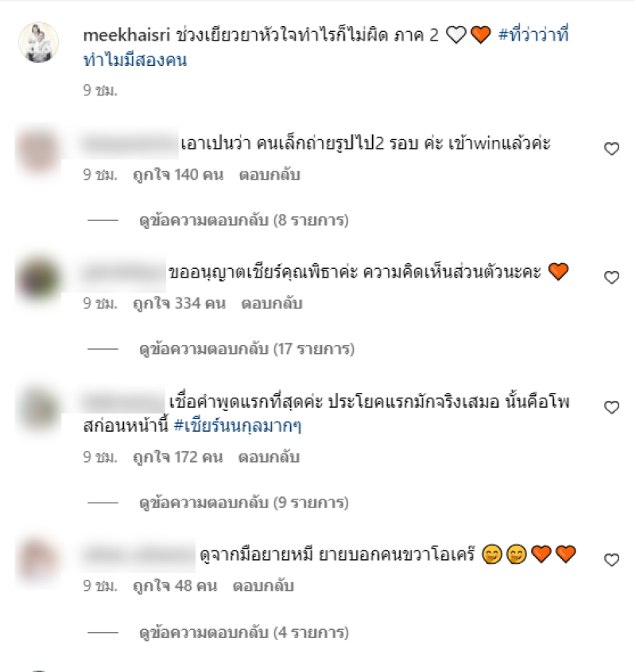This screenshot has height=672, width=636.
Task: Expand the 9 replies thread
Action: click(x=244, y=503)
